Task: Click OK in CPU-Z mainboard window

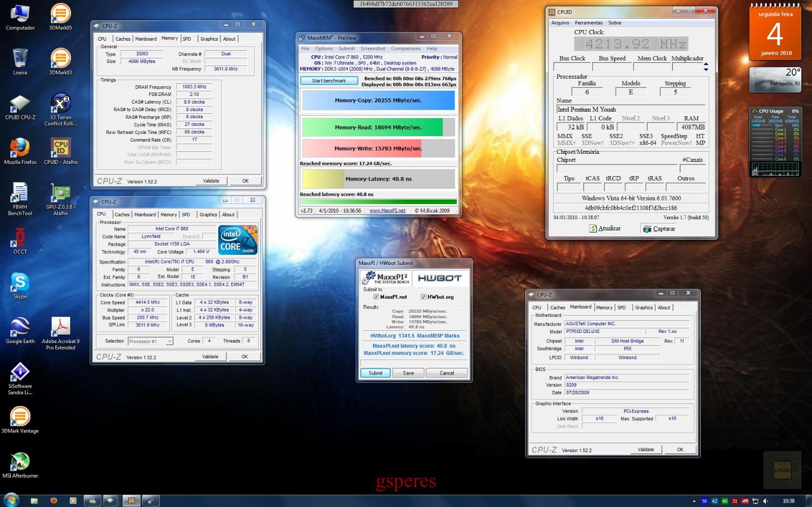Action: (x=680, y=450)
